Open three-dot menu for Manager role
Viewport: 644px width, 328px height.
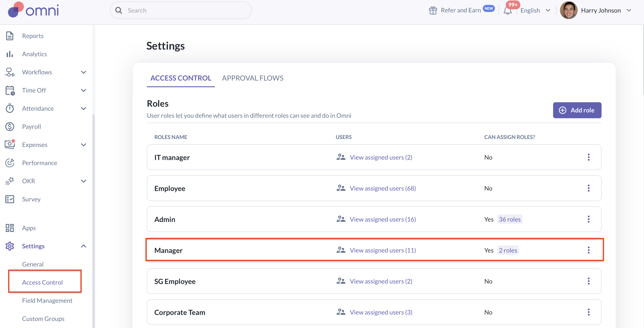(588, 250)
